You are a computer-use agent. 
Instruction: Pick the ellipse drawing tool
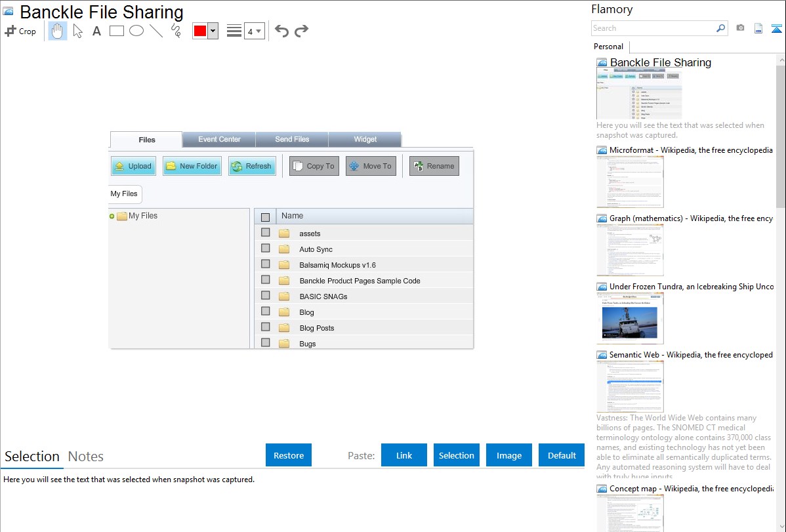coord(136,31)
